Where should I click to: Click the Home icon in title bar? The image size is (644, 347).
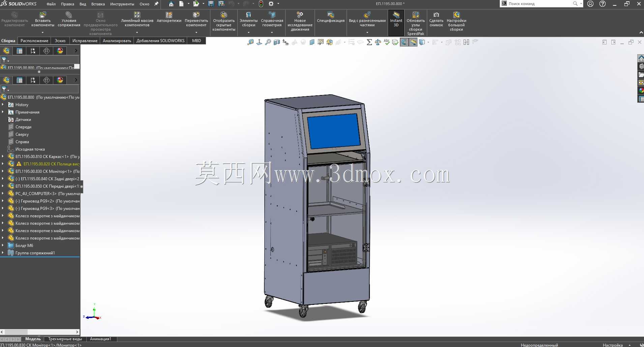171,4
